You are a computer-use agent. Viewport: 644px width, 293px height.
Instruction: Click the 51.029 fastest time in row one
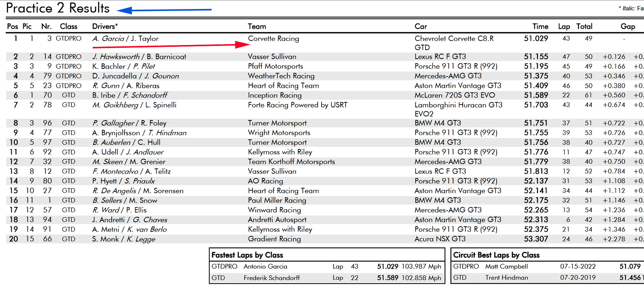[x=536, y=39]
